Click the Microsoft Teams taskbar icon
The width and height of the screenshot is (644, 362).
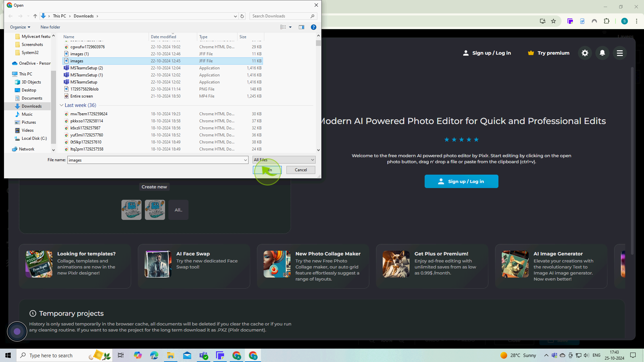coord(204,355)
